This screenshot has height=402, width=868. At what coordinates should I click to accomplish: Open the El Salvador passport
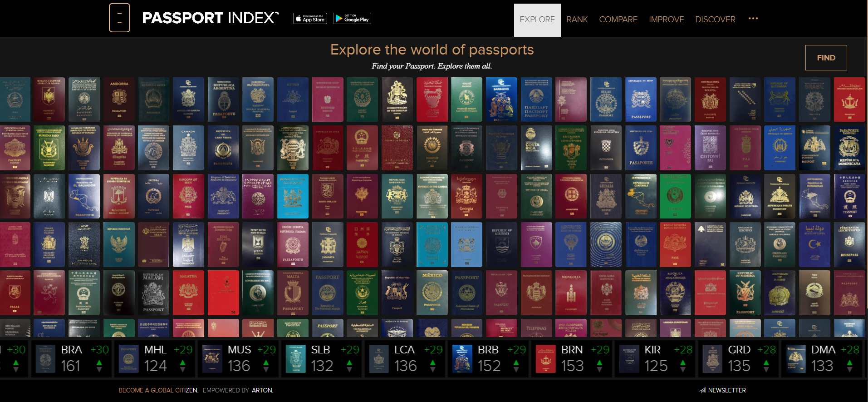[x=84, y=196]
